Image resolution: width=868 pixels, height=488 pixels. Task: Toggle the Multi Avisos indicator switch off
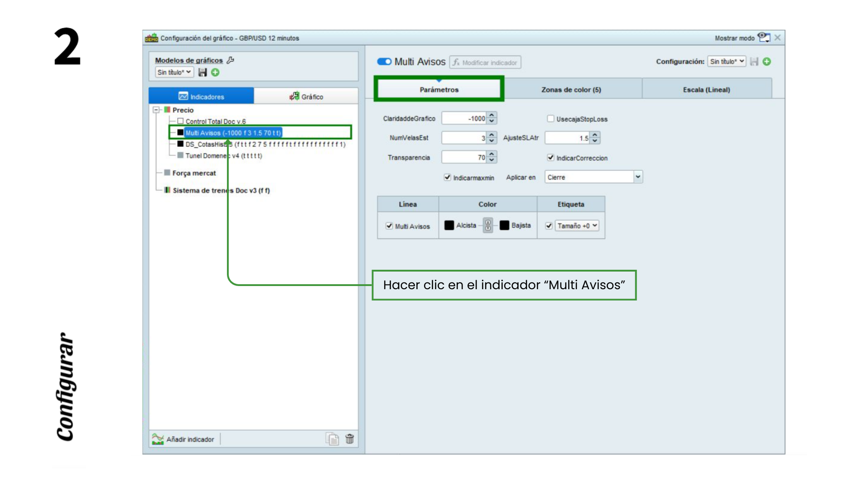coord(384,61)
